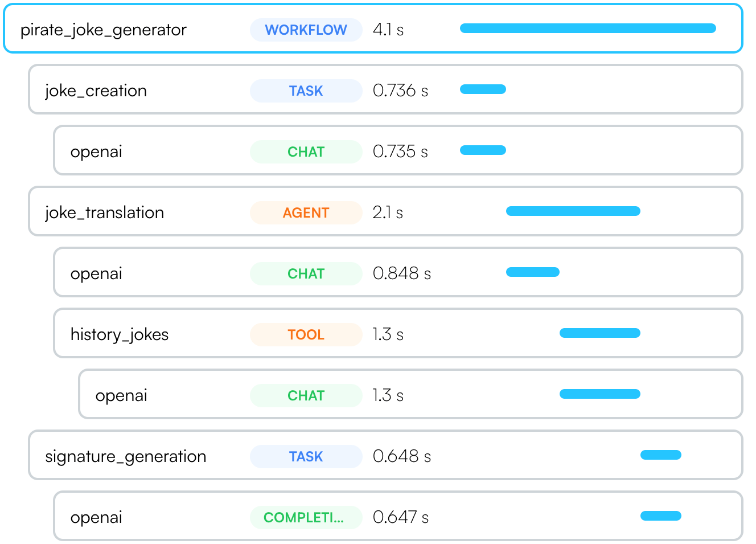Open the signature_generation task row
The height and width of the screenshot is (544, 756).
coord(386,455)
